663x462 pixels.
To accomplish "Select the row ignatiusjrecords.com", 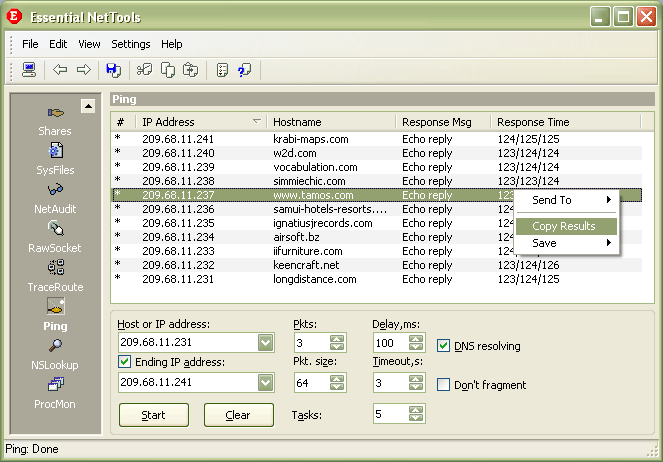I will (x=377, y=223).
